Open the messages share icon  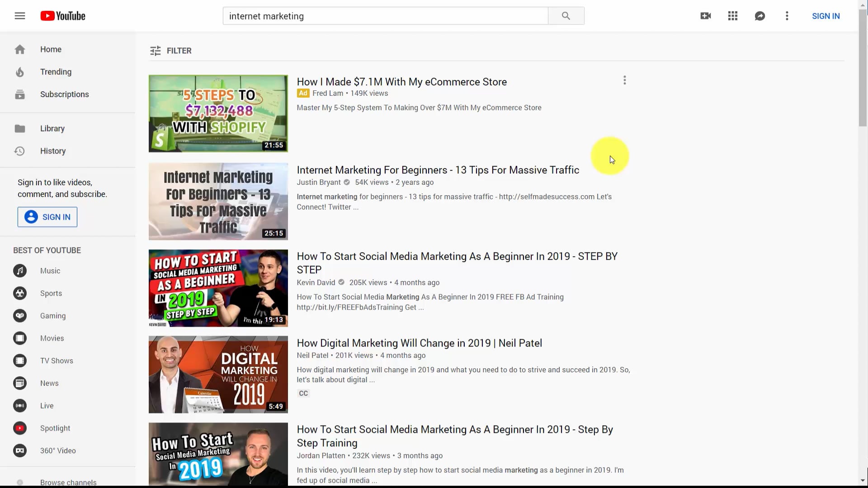[759, 16]
